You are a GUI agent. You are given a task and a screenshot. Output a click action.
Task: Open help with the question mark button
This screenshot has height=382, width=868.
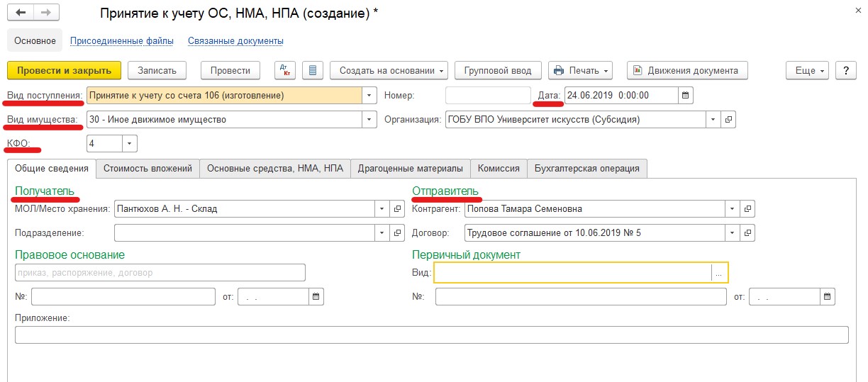[845, 70]
